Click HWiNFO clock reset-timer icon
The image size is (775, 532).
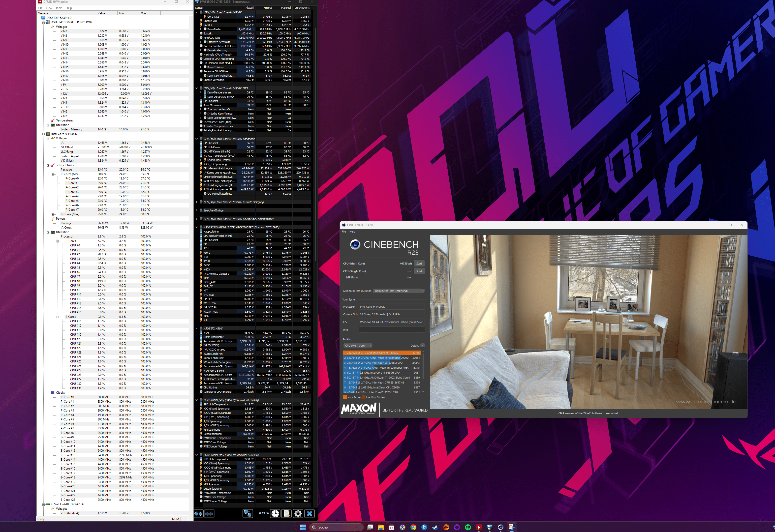point(275,514)
